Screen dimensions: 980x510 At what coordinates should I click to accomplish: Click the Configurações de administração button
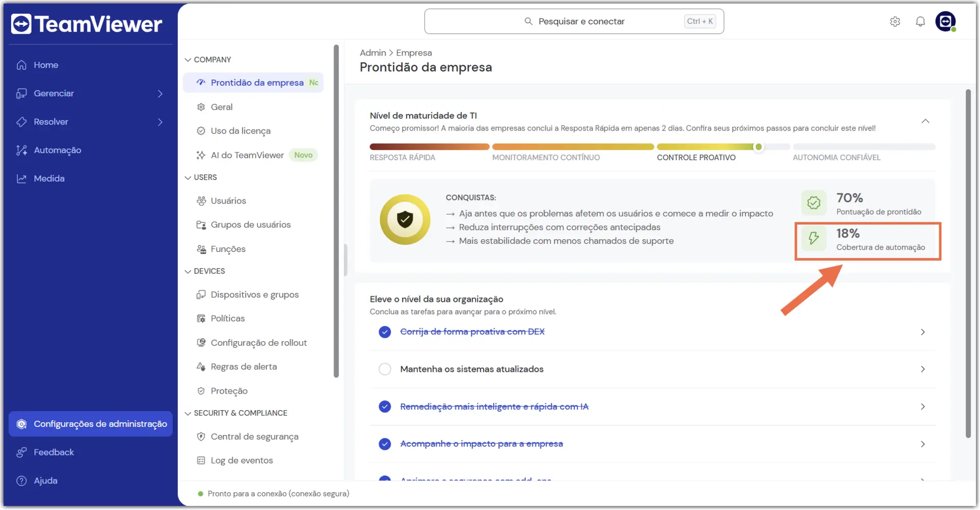click(x=91, y=424)
